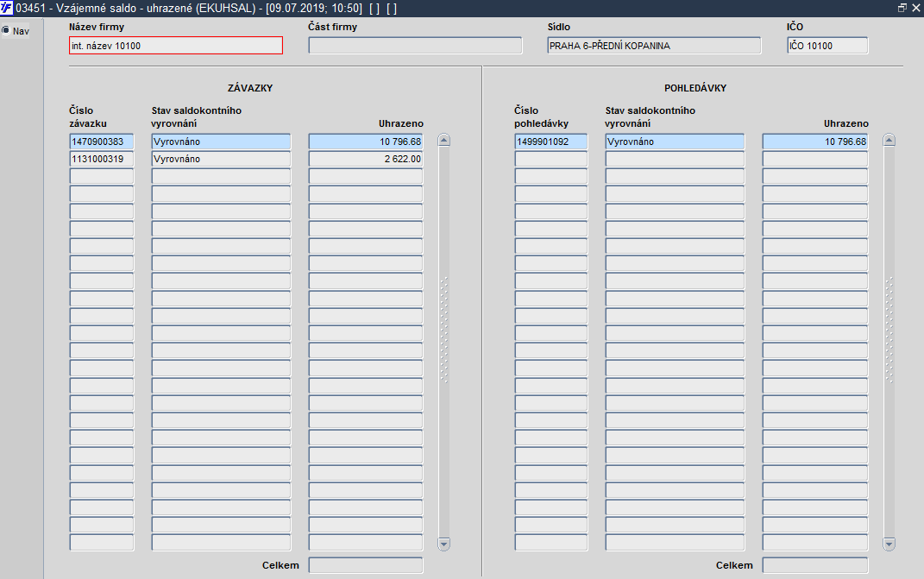The height and width of the screenshot is (579, 924).
Task: Click the Pohledávky scrollbar thumb grip
Action: pos(889,330)
